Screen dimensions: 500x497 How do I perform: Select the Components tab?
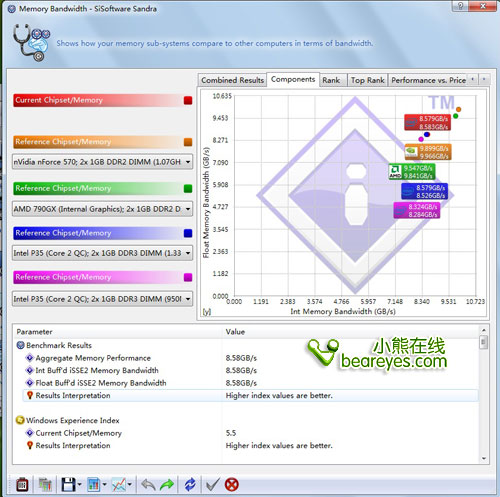(x=293, y=79)
